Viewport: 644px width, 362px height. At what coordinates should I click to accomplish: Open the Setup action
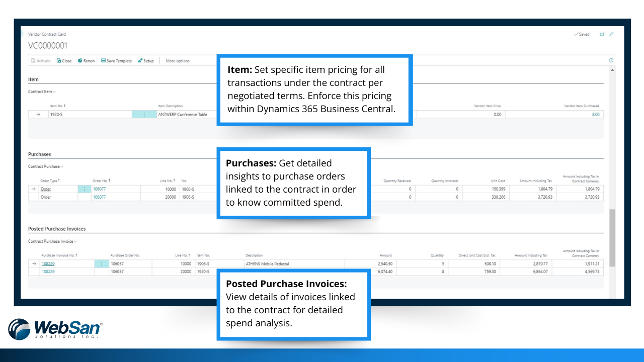(146, 61)
